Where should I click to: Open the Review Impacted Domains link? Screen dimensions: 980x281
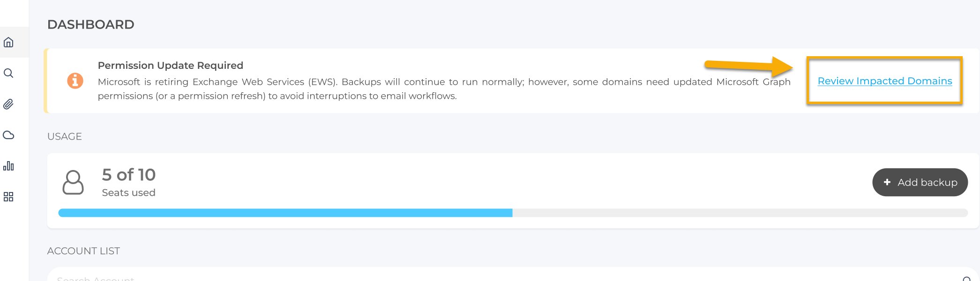[885, 81]
